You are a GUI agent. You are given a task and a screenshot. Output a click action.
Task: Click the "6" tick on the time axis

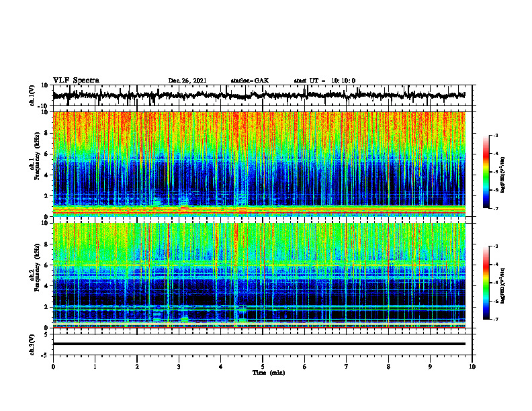point(305,367)
